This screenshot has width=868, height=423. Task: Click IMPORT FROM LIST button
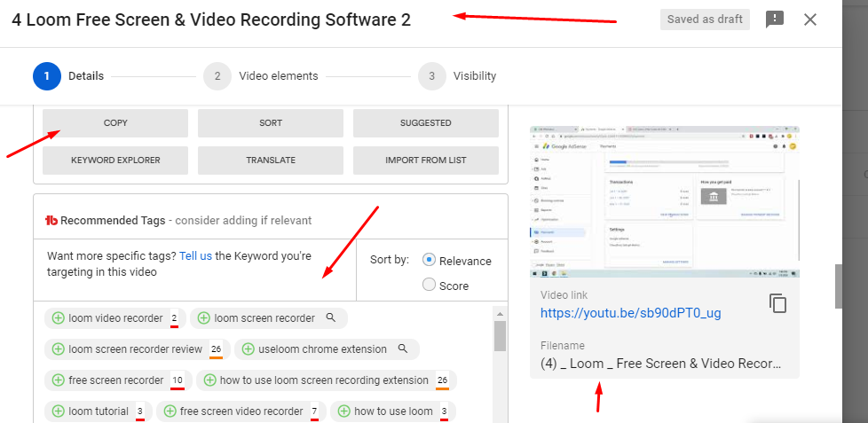426,161
